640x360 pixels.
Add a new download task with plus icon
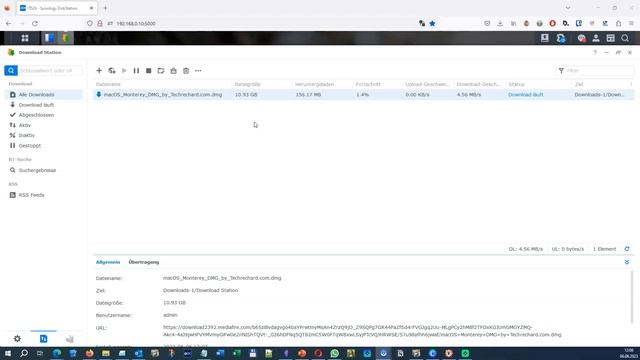(99, 71)
